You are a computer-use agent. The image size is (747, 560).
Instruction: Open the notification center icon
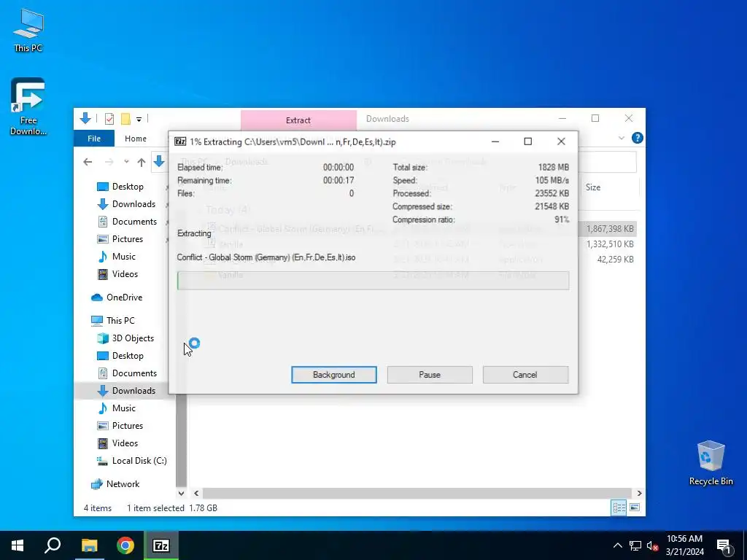pos(724,545)
